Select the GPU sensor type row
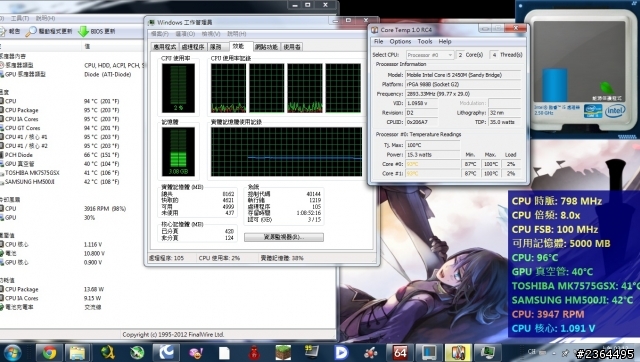Viewport: 640px width, 362px height. tap(65, 74)
